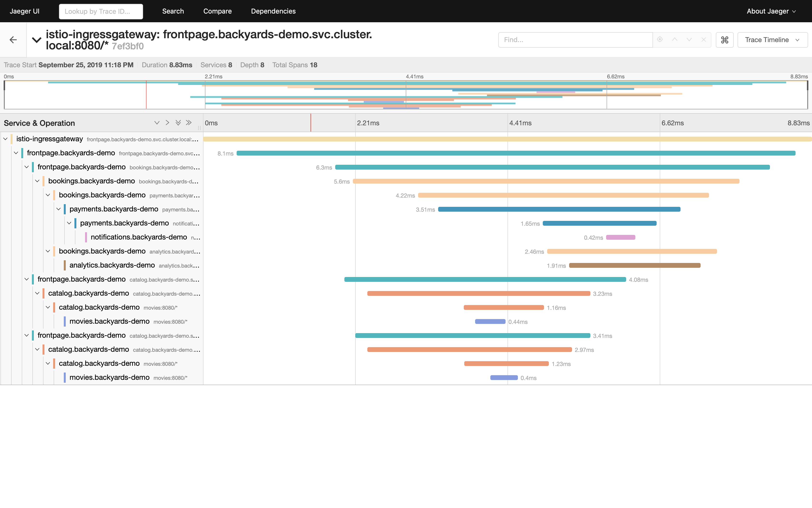Collapse catalog movies:8080 1.23ms span
Viewport: 812px width, 508px height.
tap(48, 363)
